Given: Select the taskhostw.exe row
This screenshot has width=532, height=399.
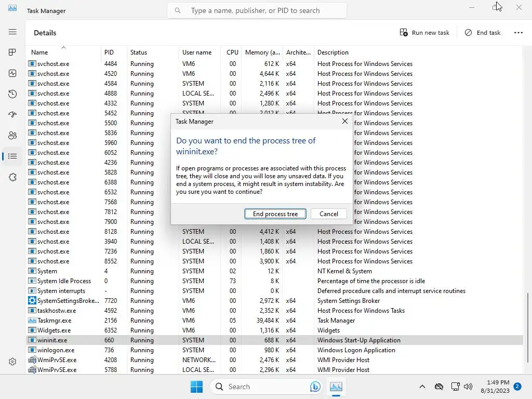Looking at the screenshot, I should (x=274, y=311).
